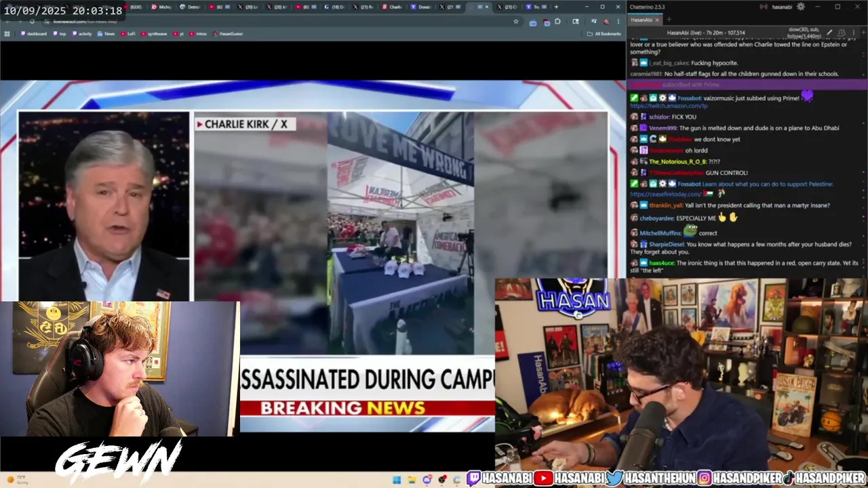Viewport: 868px width, 488px height.
Task: Open the All Bookmarks folder
Action: coord(604,33)
